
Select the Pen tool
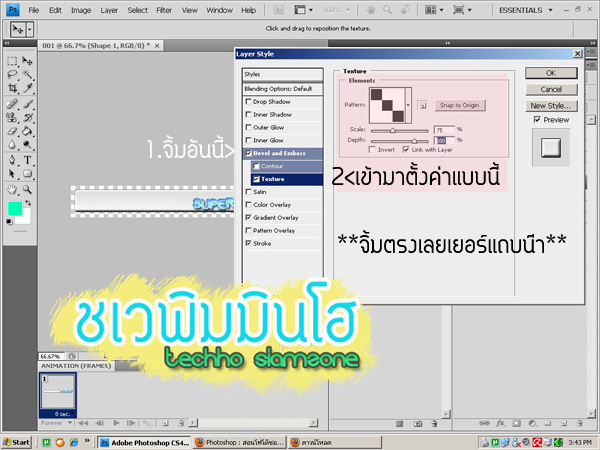pyautogui.click(x=12, y=160)
